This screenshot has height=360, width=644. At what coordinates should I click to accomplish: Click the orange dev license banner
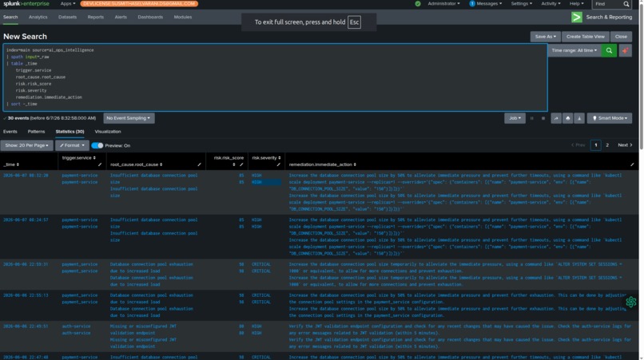pyautogui.click(x=139, y=4)
